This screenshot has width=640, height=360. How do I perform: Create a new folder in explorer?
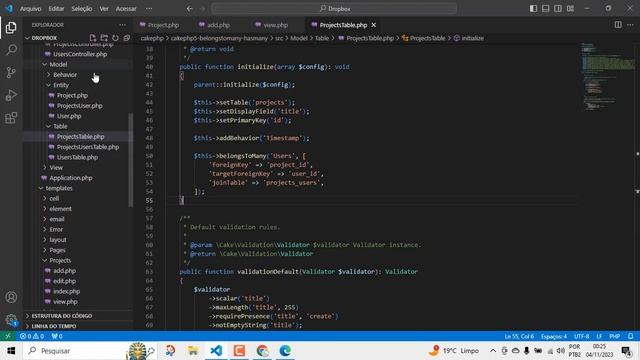click(x=104, y=38)
